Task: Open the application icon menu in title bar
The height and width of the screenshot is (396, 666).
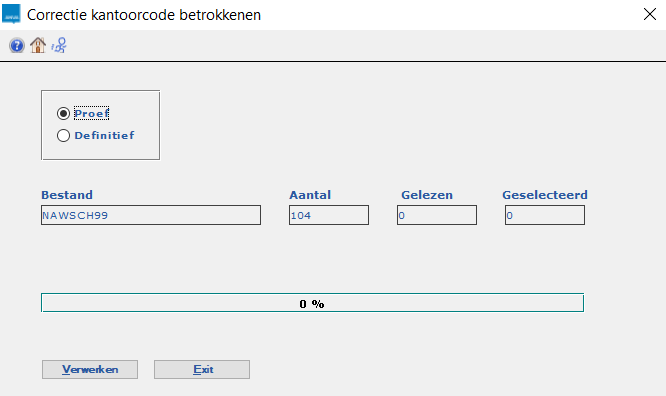Action: [11, 14]
